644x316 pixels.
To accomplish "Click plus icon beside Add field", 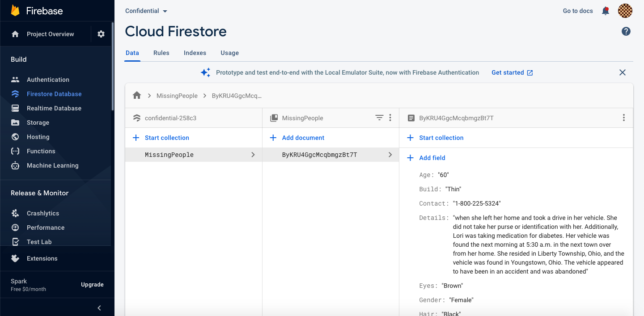I will [410, 158].
